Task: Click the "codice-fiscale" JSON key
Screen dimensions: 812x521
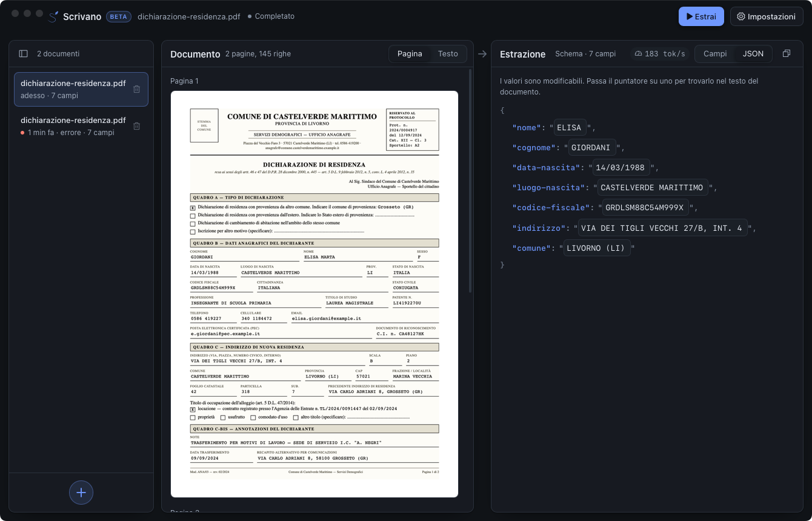Action: 552,208
